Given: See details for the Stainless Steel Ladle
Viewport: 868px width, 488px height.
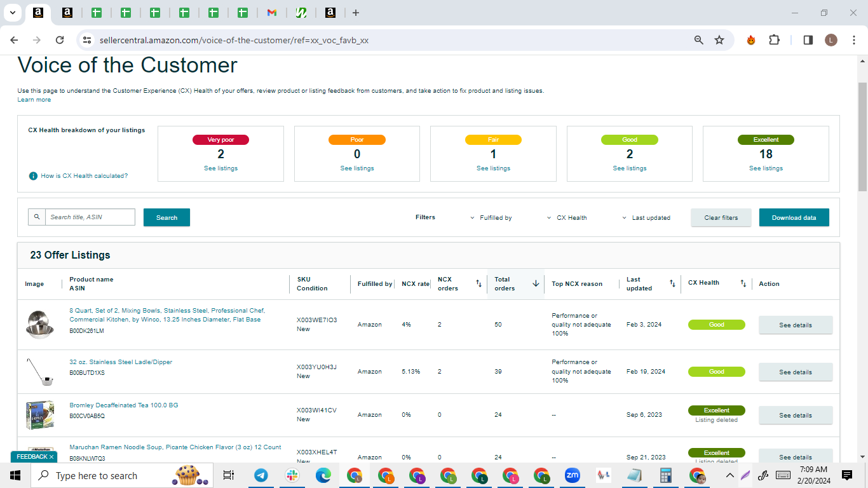Looking at the screenshot, I should tap(796, 372).
